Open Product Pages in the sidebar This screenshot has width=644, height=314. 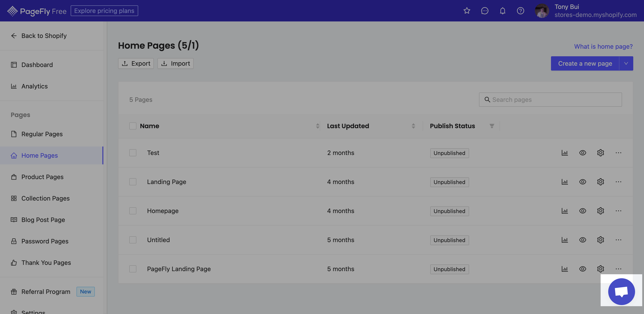click(52, 177)
